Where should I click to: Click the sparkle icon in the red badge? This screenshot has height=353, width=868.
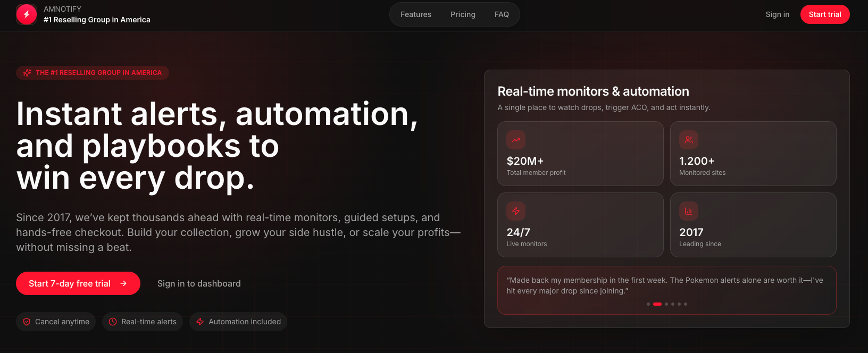point(27,73)
